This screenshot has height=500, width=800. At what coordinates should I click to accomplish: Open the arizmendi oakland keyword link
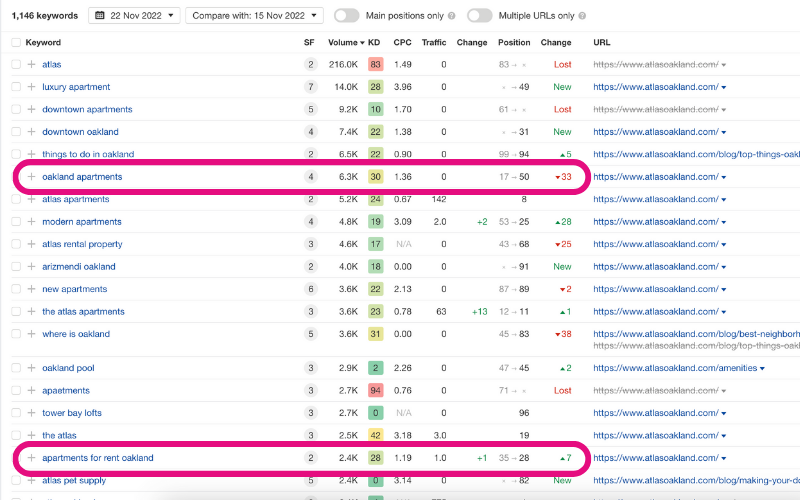coord(78,267)
